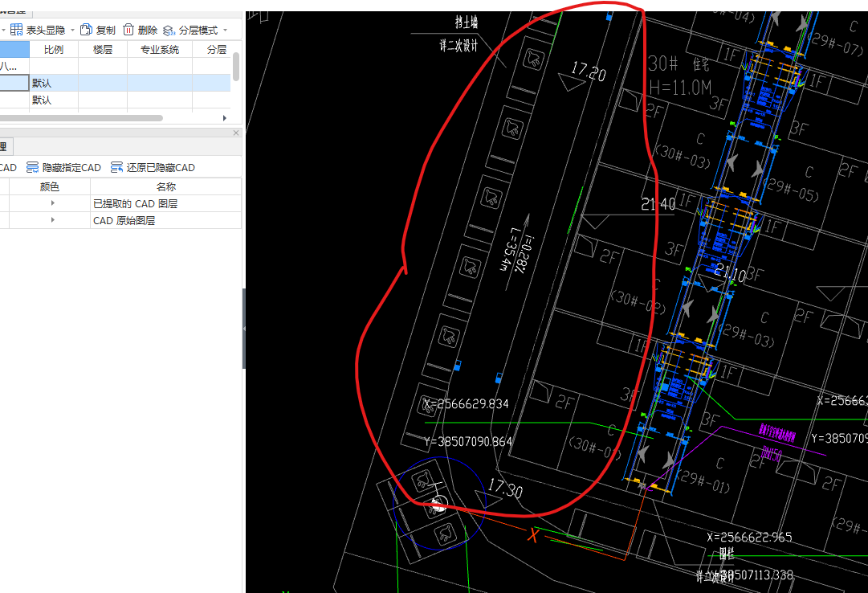Click the drawing list vertical scrollbar
868x593 pixels.
pos(236,67)
